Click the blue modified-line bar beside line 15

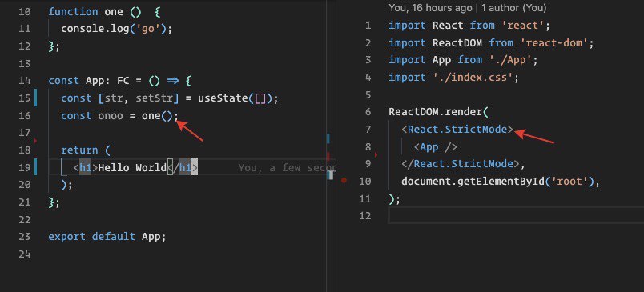pyautogui.click(x=36, y=98)
